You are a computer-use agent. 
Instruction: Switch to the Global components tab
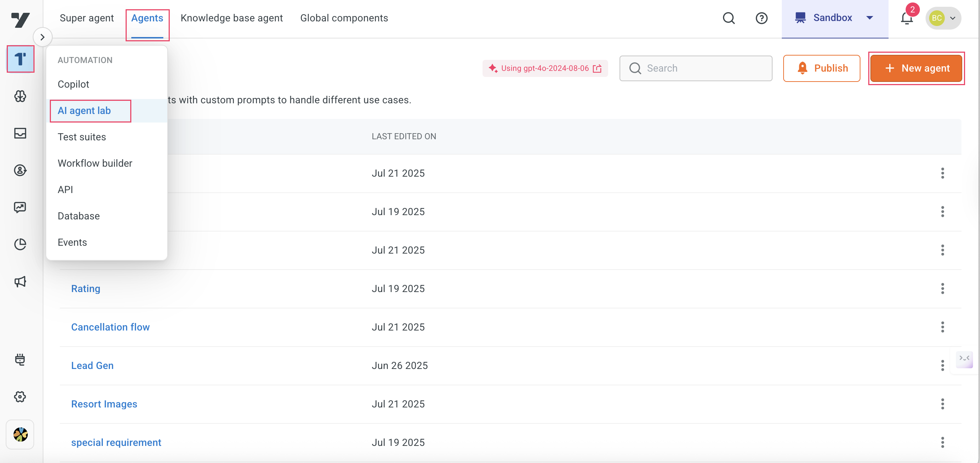click(x=344, y=18)
